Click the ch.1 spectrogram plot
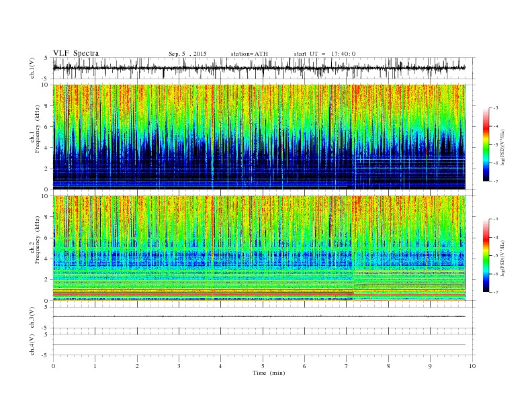The image size is (532, 411). click(259, 137)
